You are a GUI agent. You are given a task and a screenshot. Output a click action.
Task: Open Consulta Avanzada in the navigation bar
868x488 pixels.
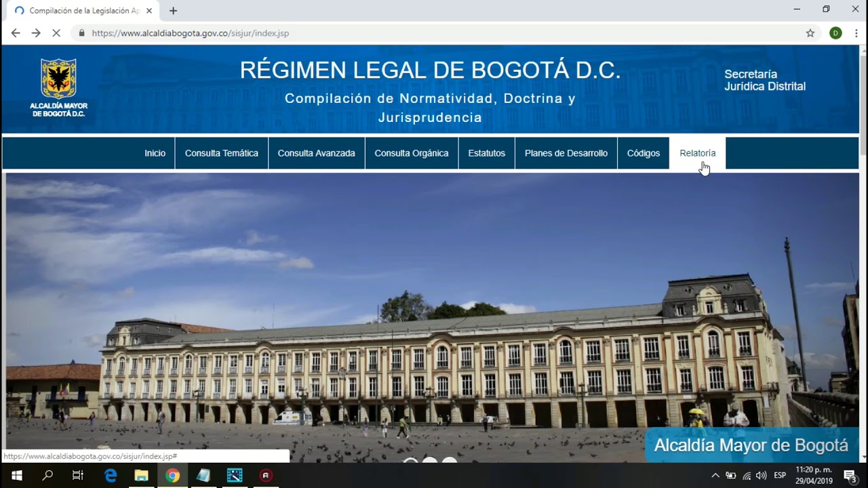317,153
